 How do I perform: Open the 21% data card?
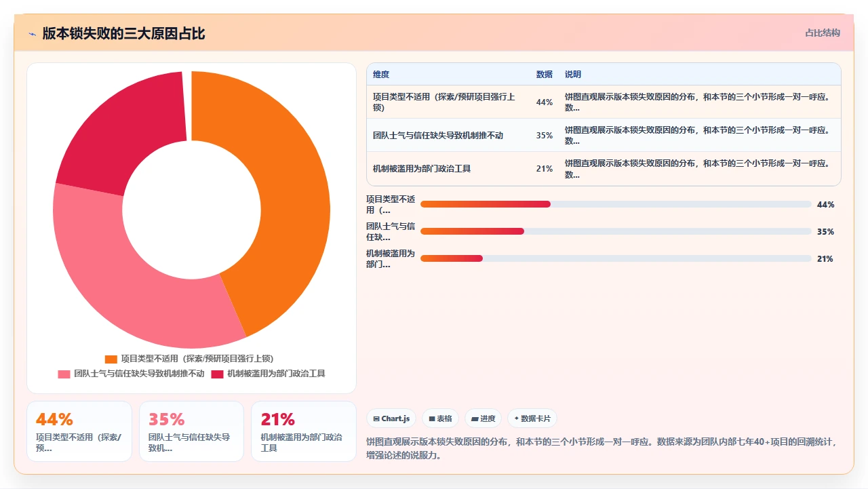point(304,431)
